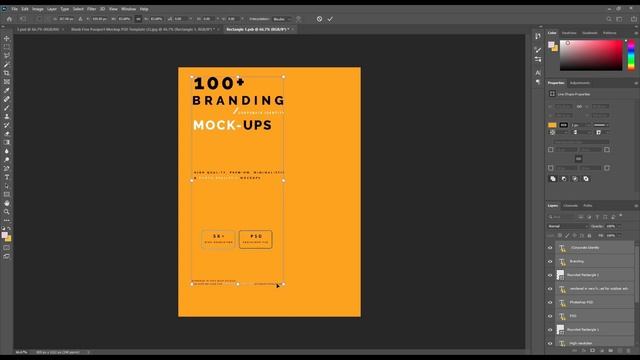640x360 pixels.
Task: Select the Rectangular Marquee tool
Action: point(7,47)
